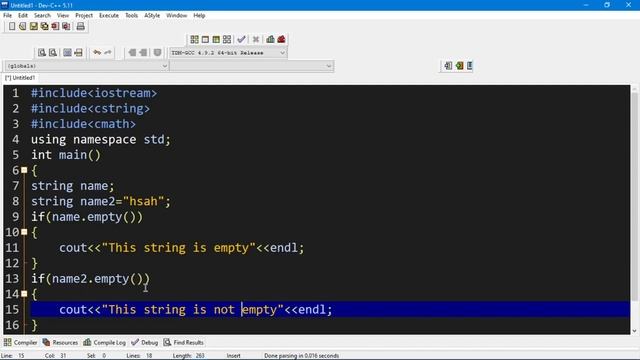
Task: Click on the '#include<iostream>' line
Action: 94,93
